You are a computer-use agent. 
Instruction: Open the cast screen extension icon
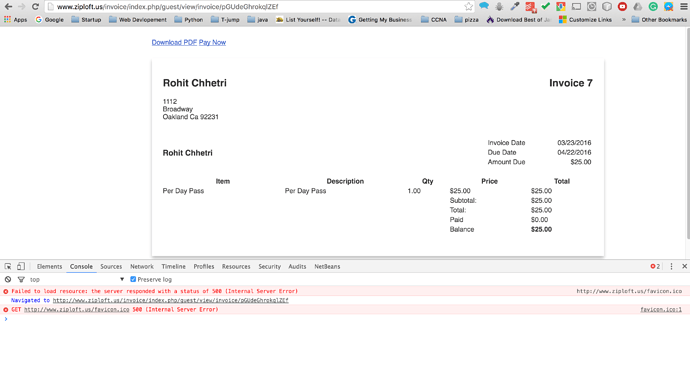click(x=576, y=7)
